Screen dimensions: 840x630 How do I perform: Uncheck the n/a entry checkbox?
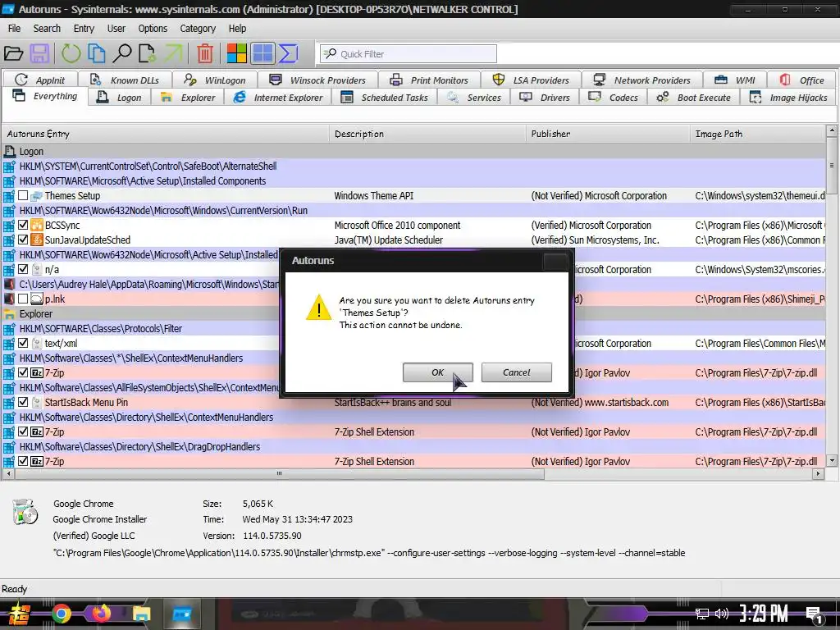(x=23, y=269)
